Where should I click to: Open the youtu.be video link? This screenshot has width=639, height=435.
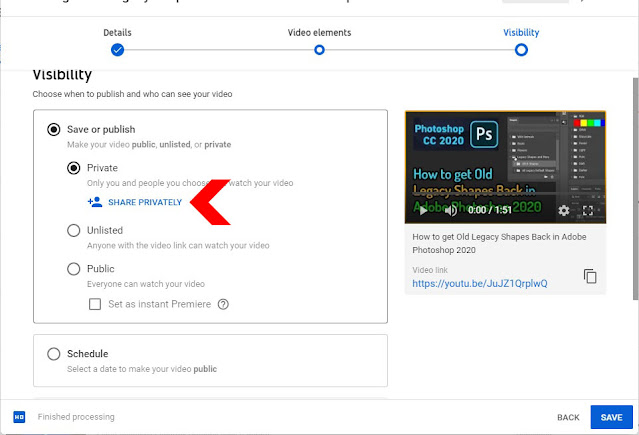pos(480,283)
